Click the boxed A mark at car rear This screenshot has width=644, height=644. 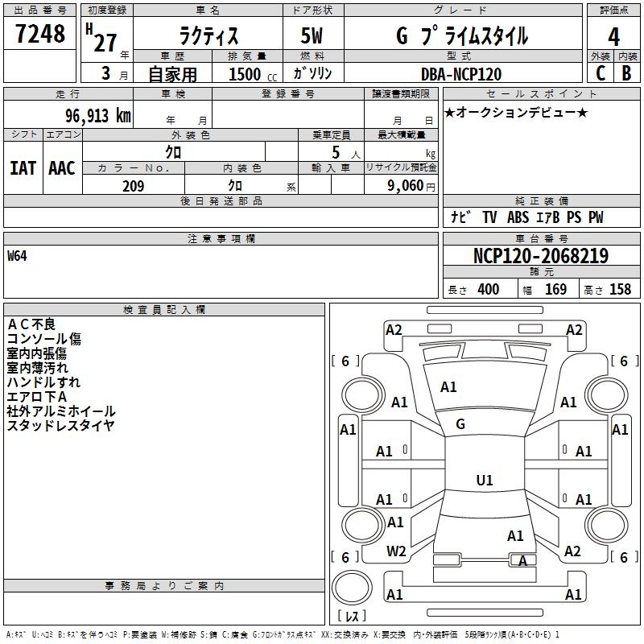(x=522, y=561)
